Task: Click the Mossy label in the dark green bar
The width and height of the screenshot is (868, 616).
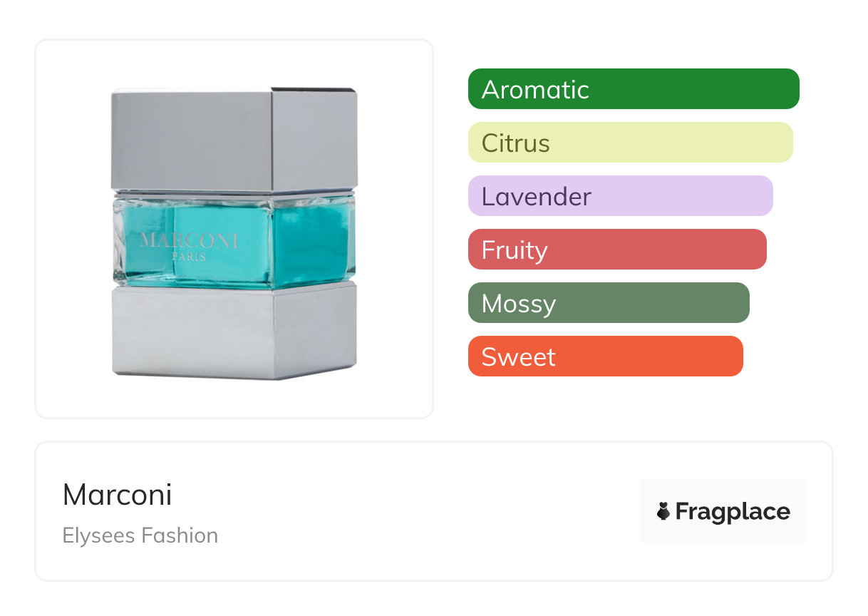Action: tap(518, 304)
